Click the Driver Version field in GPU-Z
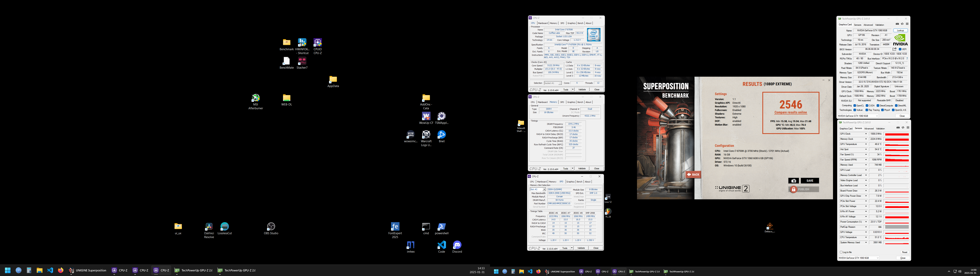Screen dimensions: 980x276 [880, 82]
